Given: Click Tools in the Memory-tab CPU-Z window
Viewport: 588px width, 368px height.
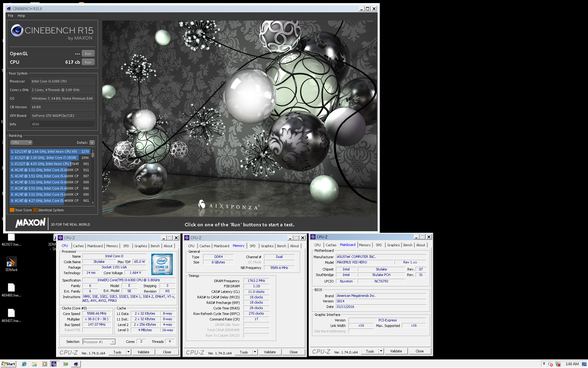Looking at the screenshot, I should coord(244,352).
